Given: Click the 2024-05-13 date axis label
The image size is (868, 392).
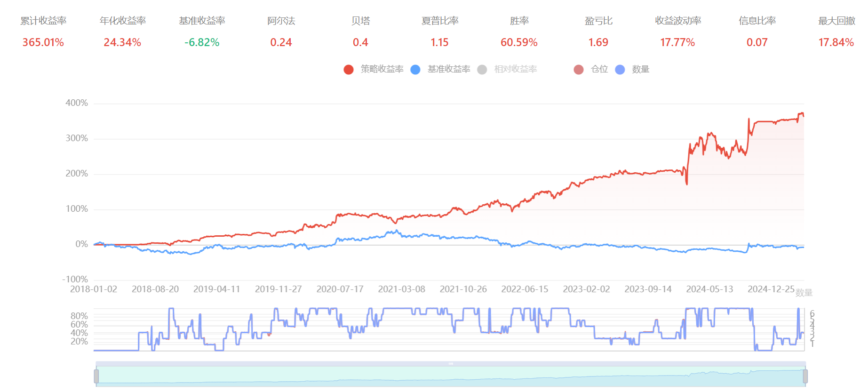Looking at the screenshot, I should click(709, 289).
